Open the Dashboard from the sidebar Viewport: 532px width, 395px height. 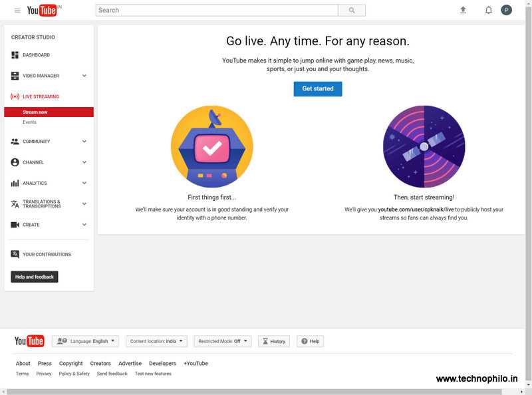tap(13, 55)
